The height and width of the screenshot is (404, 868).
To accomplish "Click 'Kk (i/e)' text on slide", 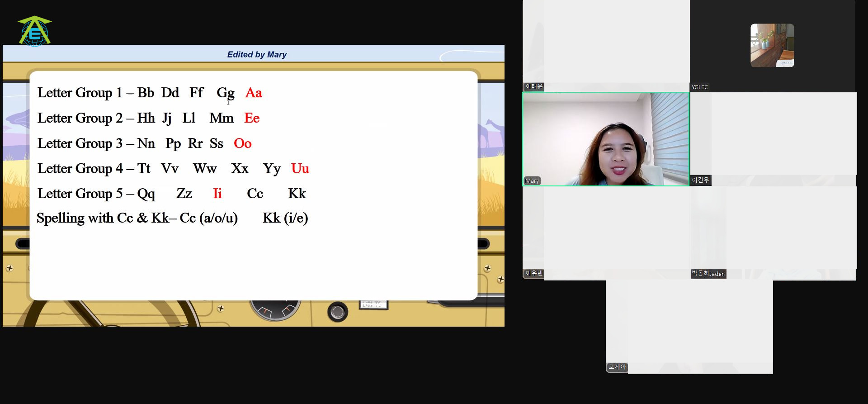I will pyautogui.click(x=285, y=218).
